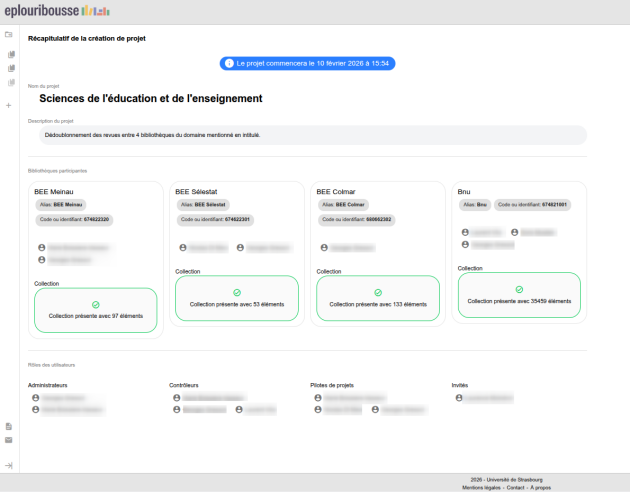Click the info icon in start-date banner
The width and height of the screenshot is (630, 492).
229,63
